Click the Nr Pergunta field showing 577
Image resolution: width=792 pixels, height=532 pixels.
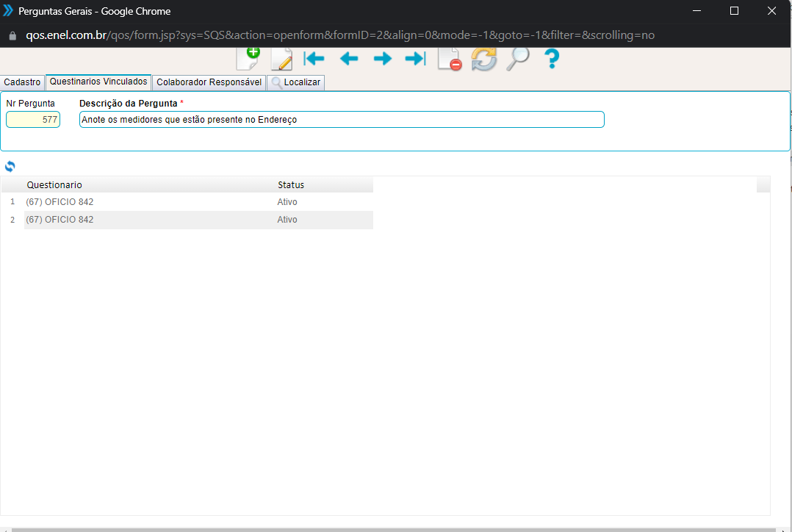(x=33, y=120)
